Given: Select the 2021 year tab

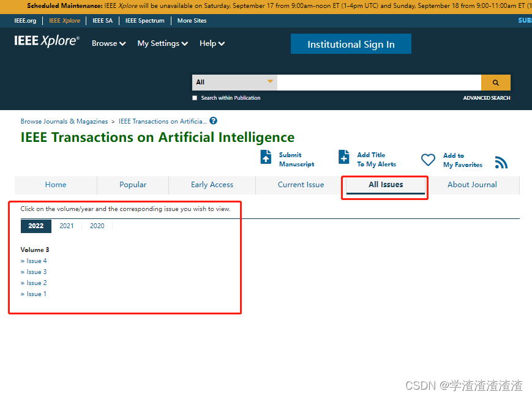Looking at the screenshot, I should [x=67, y=226].
